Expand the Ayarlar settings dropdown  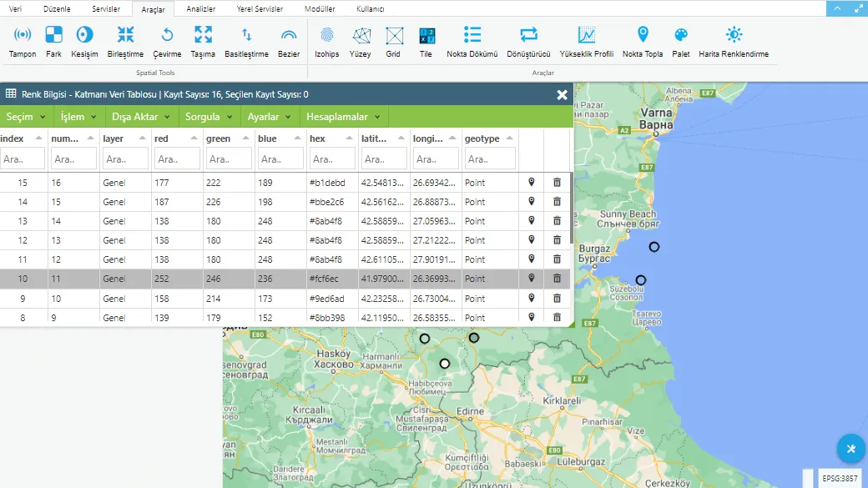tap(269, 117)
